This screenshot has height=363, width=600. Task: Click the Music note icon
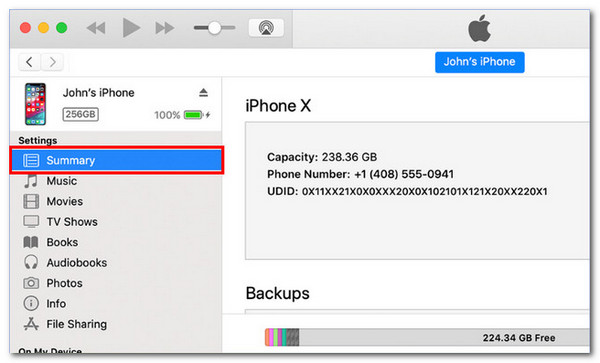pyautogui.click(x=31, y=181)
